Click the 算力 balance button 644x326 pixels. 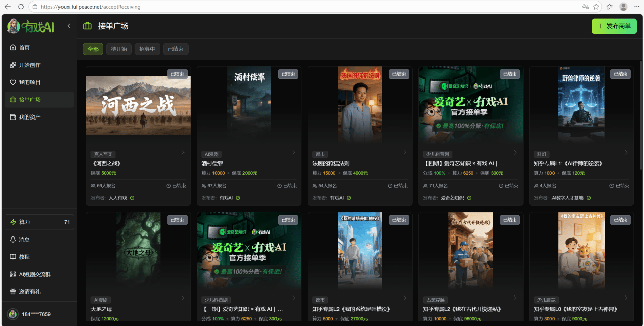coord(39,222)
